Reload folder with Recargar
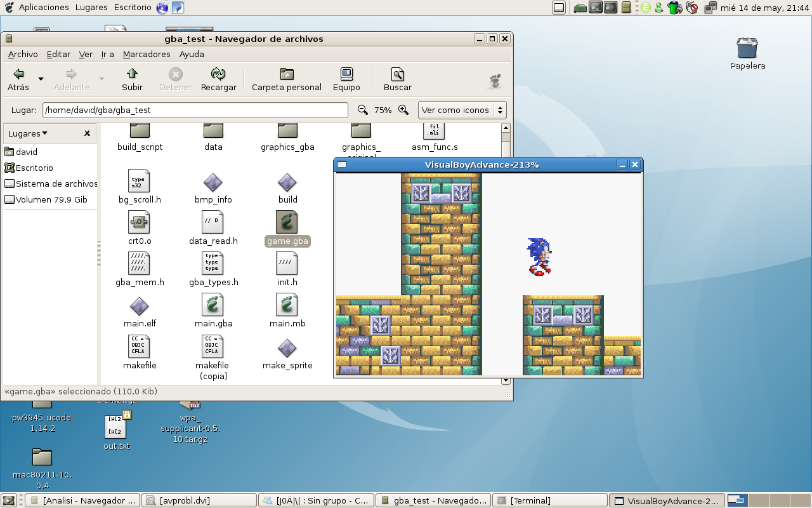 coord(218,79)
